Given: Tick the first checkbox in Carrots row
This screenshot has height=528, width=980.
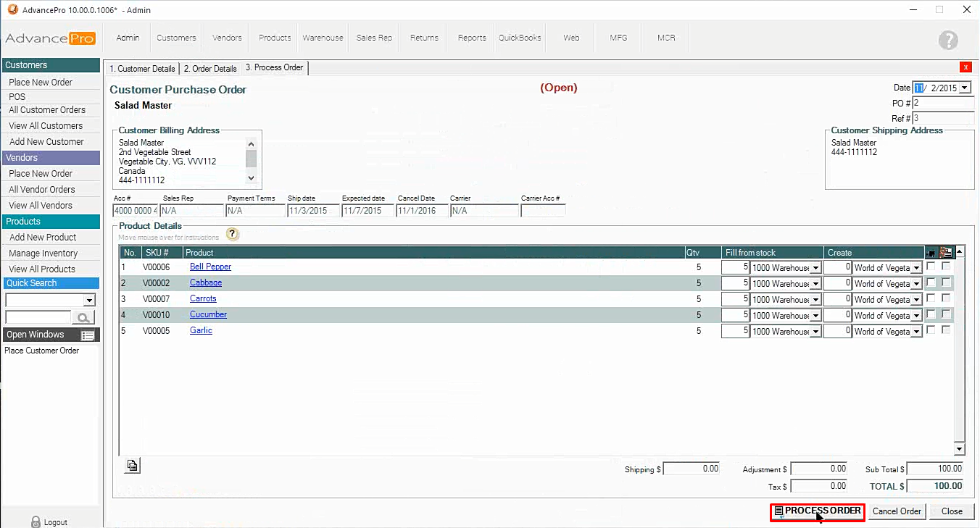Looking at the screenshot, I should [931, 298].
